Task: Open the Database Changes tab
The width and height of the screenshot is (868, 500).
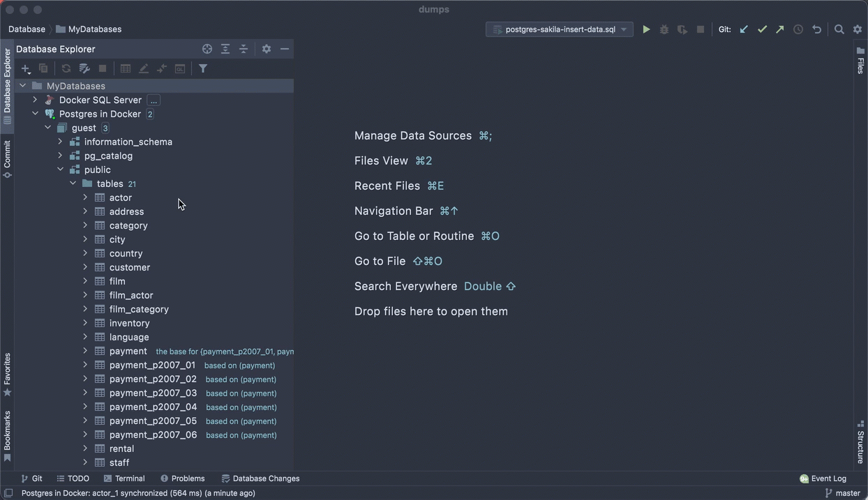Action: [x=260, y=478]
